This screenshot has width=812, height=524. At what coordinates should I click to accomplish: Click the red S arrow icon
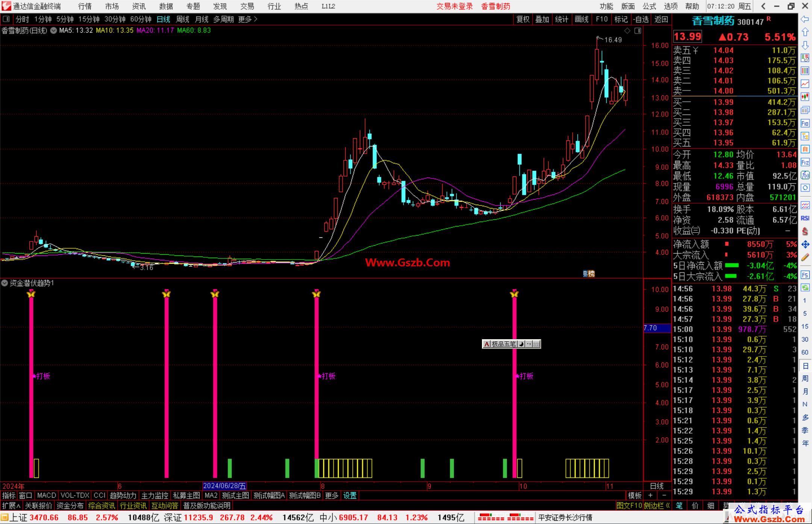pos(805,231)
